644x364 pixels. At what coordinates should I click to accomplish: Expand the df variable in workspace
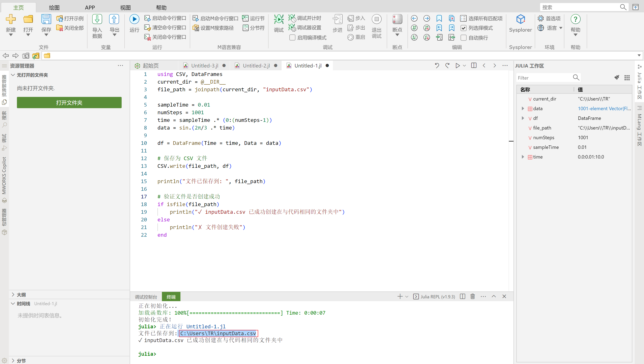coord(523,118)
